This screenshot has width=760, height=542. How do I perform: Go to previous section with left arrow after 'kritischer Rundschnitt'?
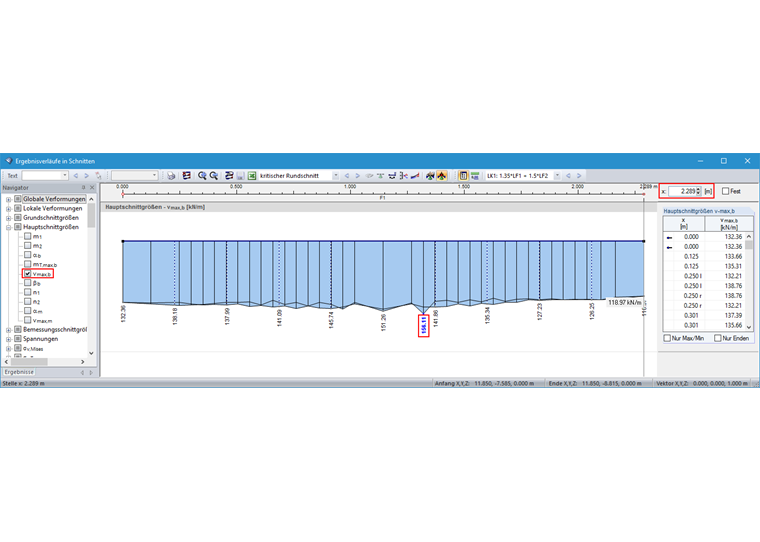click(x=347, y=175)
